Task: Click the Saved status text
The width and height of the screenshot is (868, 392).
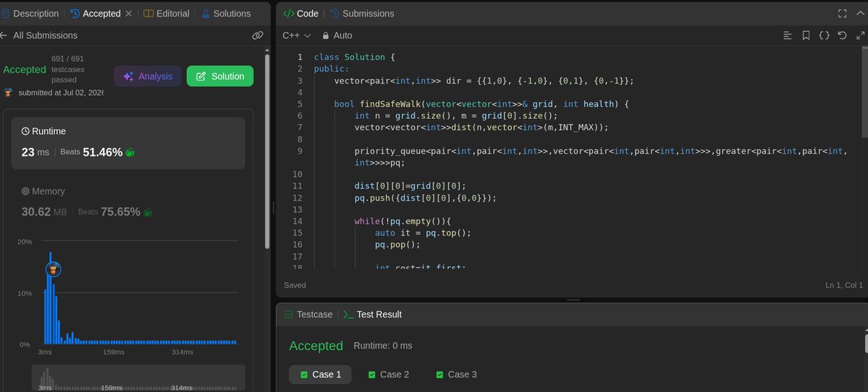Action: point(295,285)
